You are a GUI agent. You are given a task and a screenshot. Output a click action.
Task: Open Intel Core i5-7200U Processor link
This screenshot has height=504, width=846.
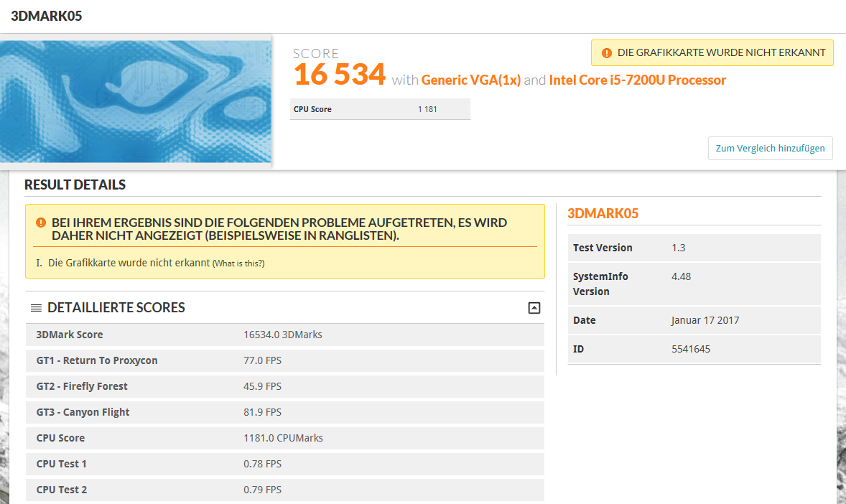tap(637, 80)
